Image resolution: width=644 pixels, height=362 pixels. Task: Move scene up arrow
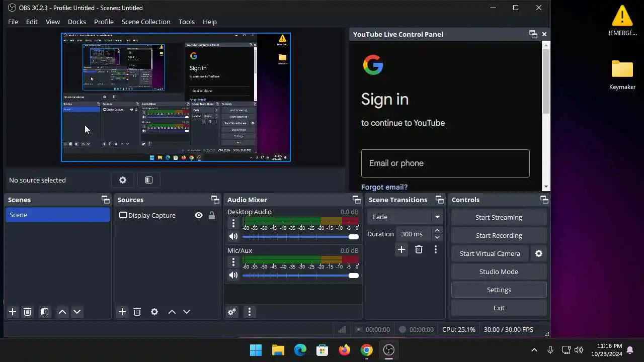pos(62,312)
